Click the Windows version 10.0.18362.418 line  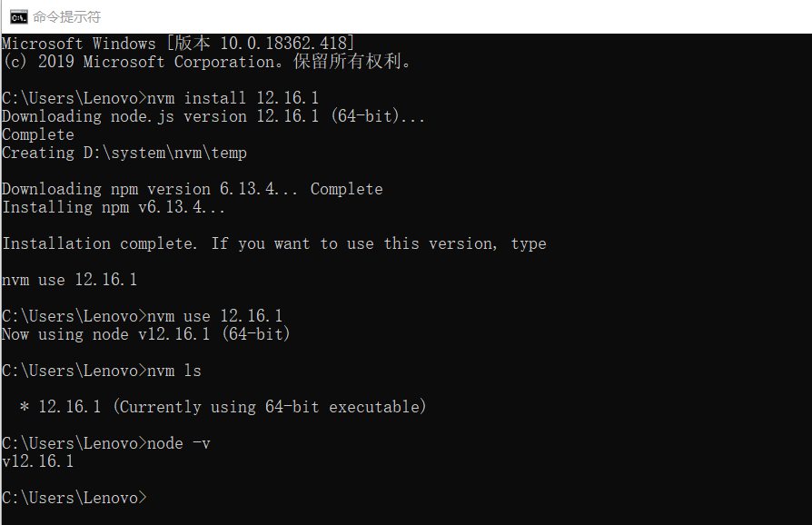178,44
